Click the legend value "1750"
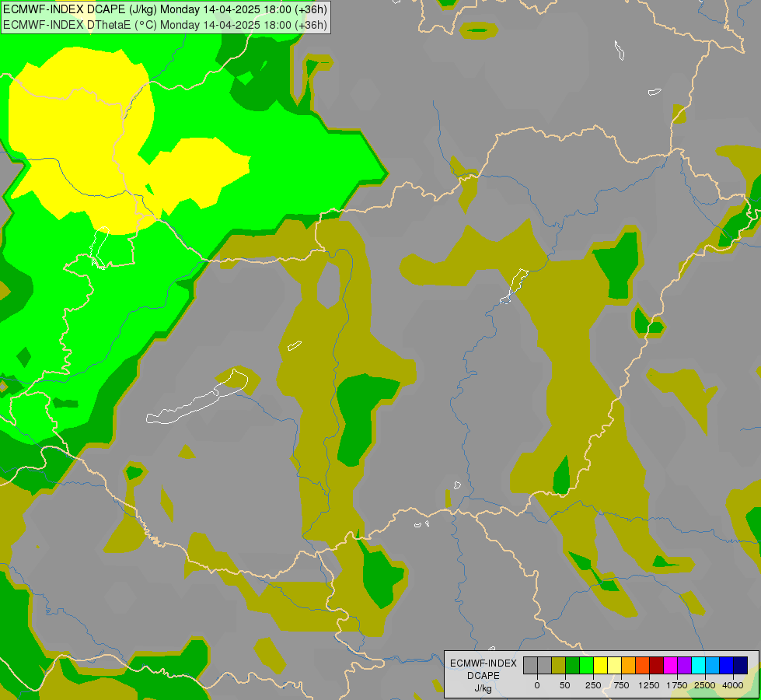761x700 pixels. (677, 685)
